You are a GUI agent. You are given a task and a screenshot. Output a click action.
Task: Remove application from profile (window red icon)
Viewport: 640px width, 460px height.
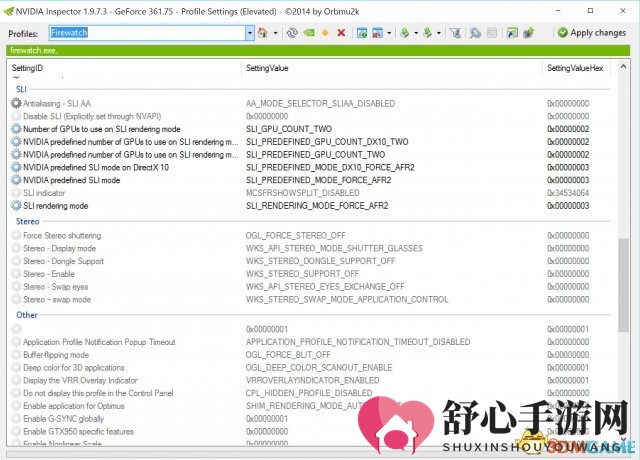click(378, 33)
